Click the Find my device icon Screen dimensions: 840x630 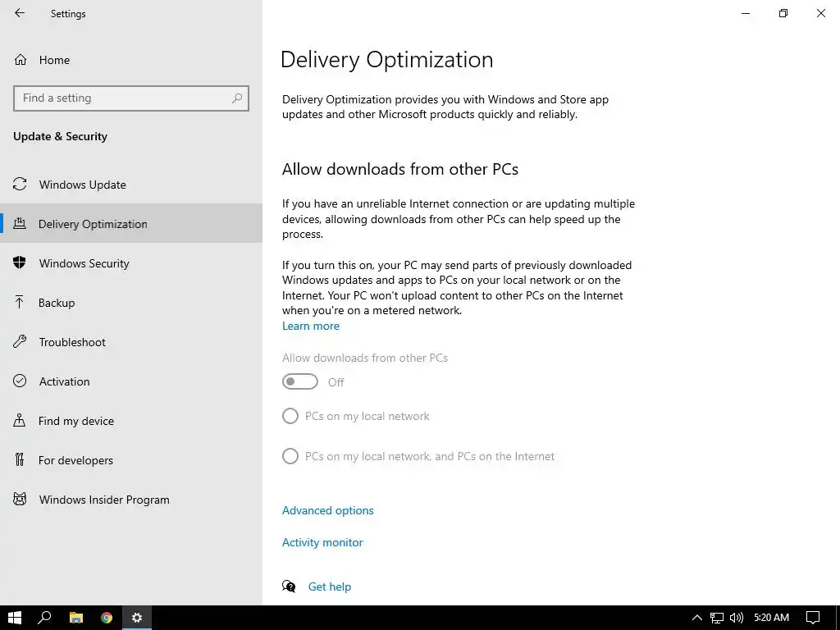tap(20, 420)
